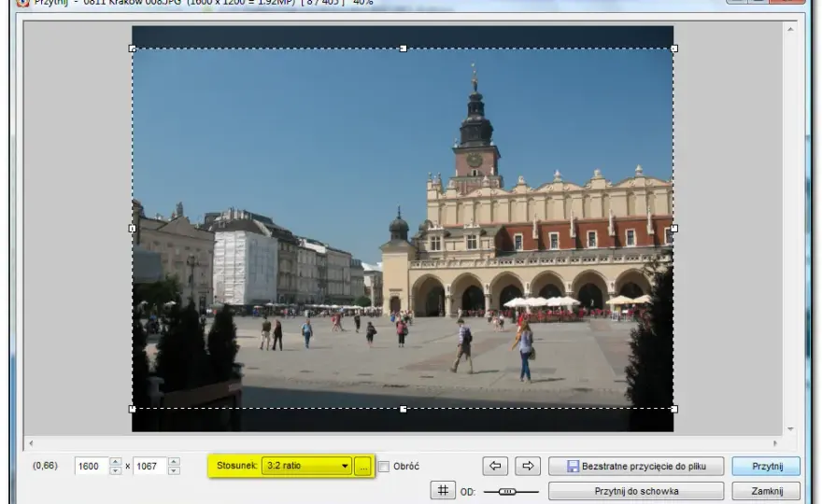
Task: Click the Przytnij button
Action: pos(767,466)
